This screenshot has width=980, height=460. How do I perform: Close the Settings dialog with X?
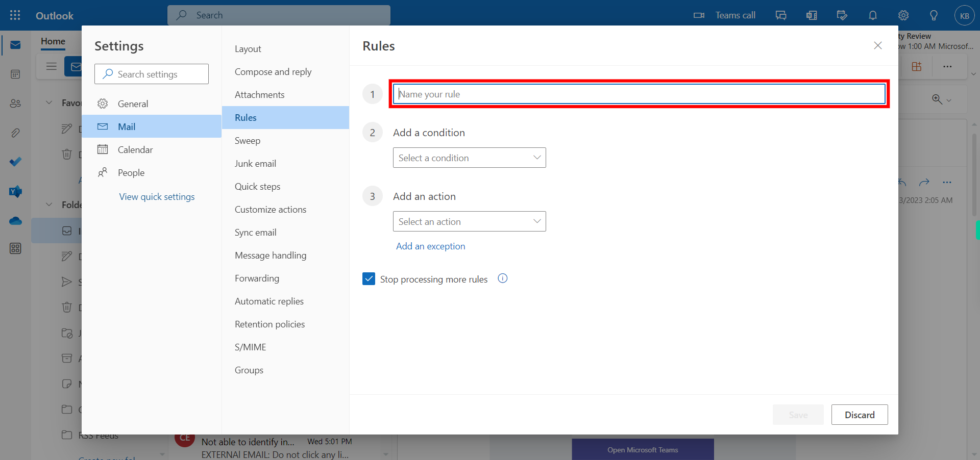(x=878, y=45)
